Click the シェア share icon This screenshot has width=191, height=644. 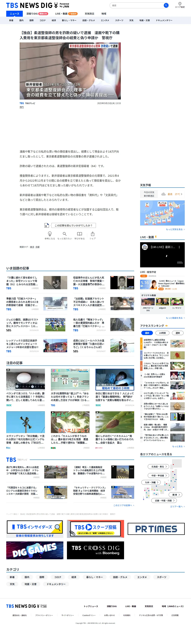[93, 234]
